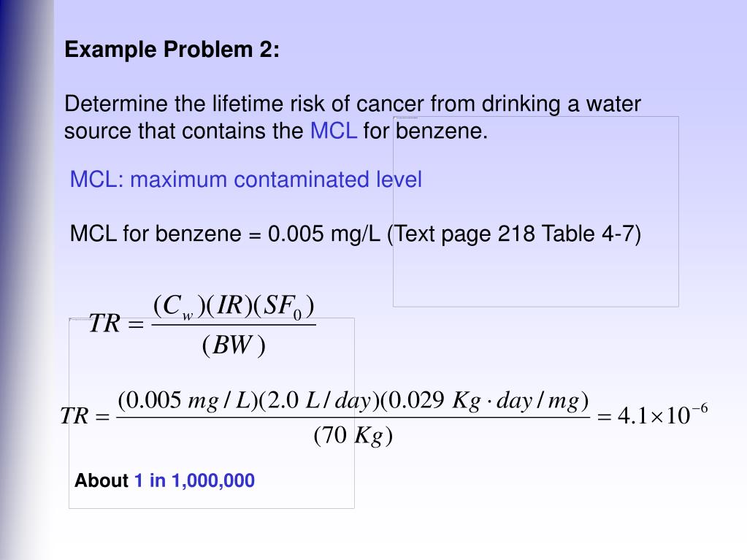Click the TR symbol in the general formula
This screenshot has height=560, width=747.
[105, 323]
